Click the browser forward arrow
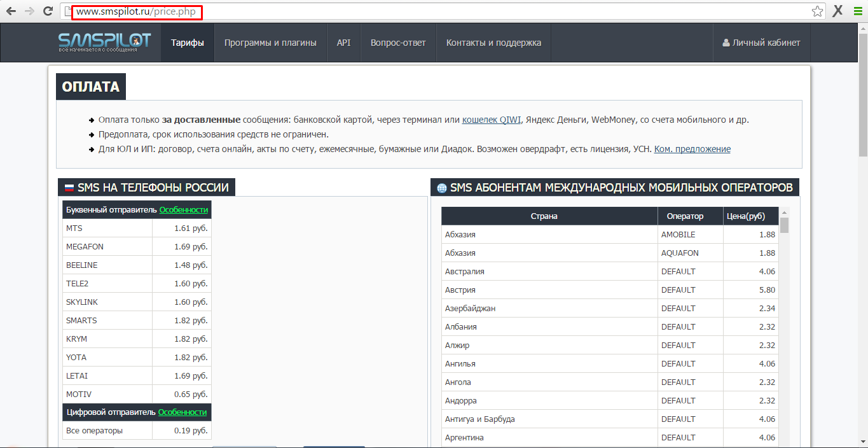 [29, 11]
